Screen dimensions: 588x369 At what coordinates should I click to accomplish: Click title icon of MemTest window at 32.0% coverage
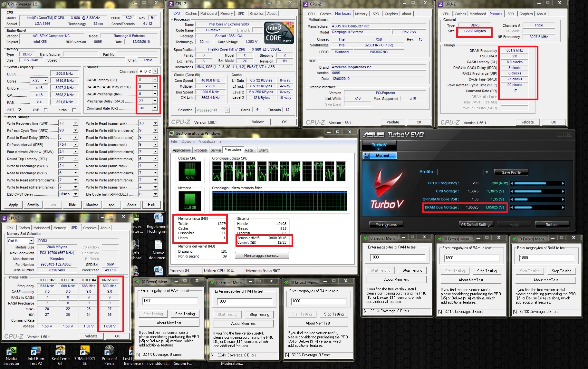pos(286,282)
